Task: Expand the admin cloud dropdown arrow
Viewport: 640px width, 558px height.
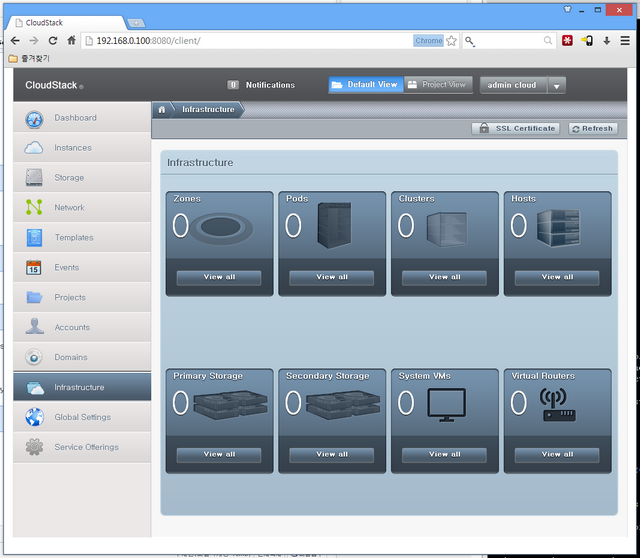Action: click(556, 86)
